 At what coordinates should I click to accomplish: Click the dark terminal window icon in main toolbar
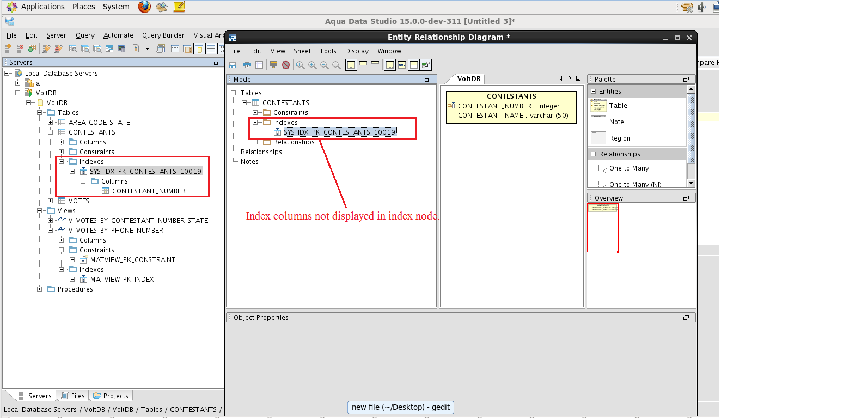pyautogui.click(x=121, y=49)
